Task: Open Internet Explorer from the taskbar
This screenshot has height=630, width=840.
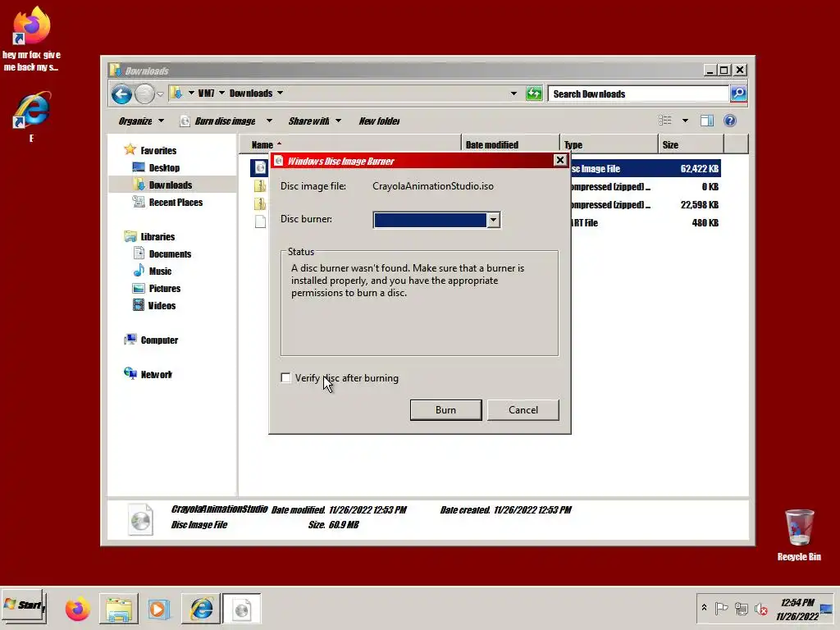Action: 201,609
